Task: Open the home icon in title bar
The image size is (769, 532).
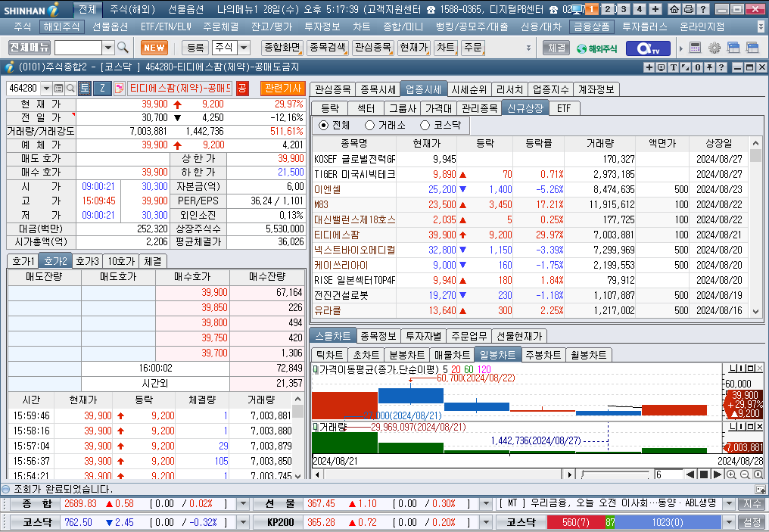Action: point(674,9)
